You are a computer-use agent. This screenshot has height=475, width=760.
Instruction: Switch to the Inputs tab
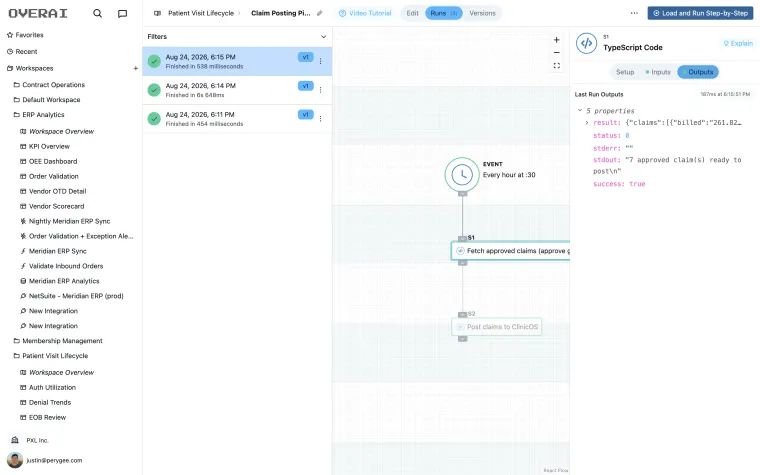pos(658,72)
